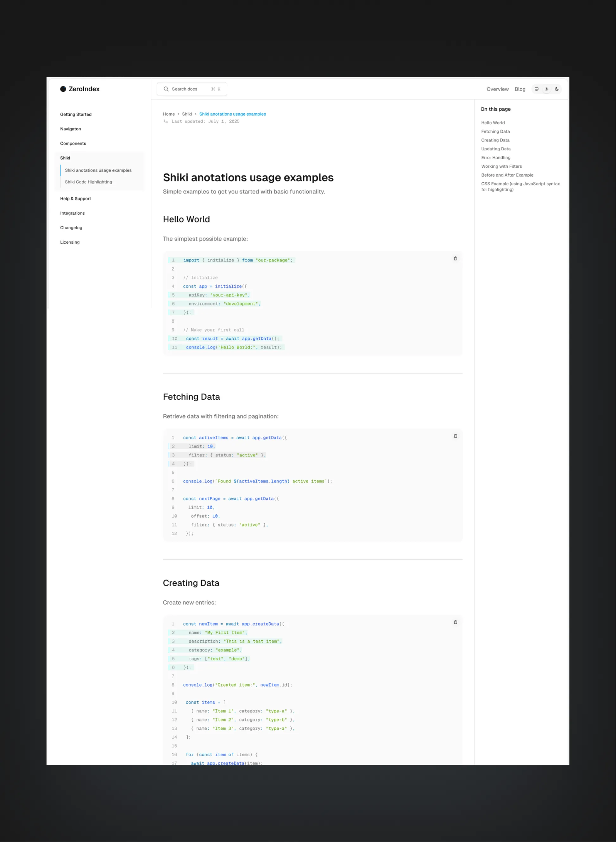Click the Home breadcrumb link

click(168, 114)
